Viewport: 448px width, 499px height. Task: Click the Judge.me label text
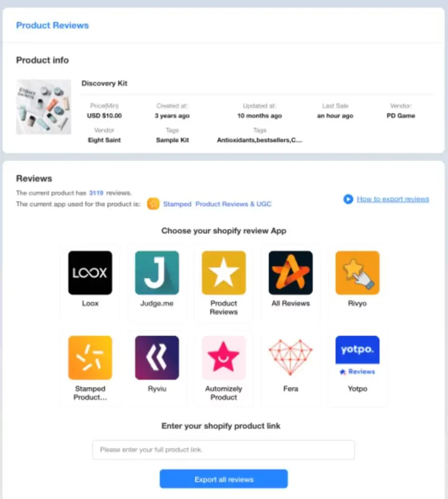(157, 303)
